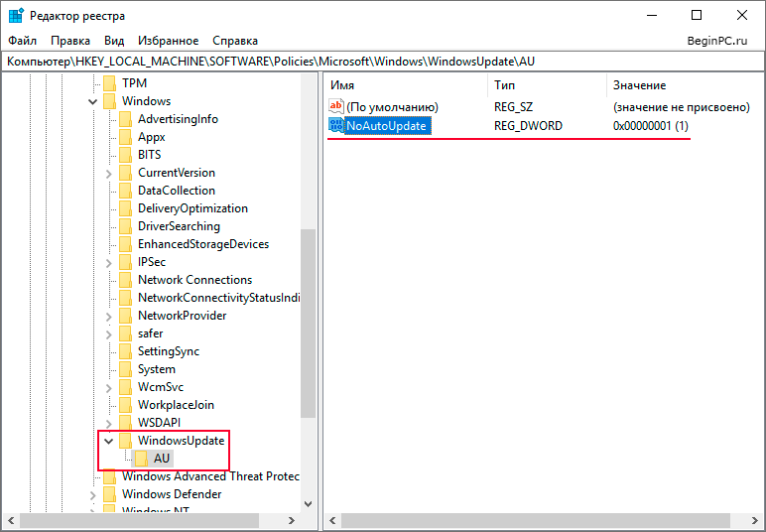The height and width of the screenshot is (532, 766).
Task: Click the values pane horizontal scrollbar left arrow
Action: pyautogui.click(x=333, y=520)
